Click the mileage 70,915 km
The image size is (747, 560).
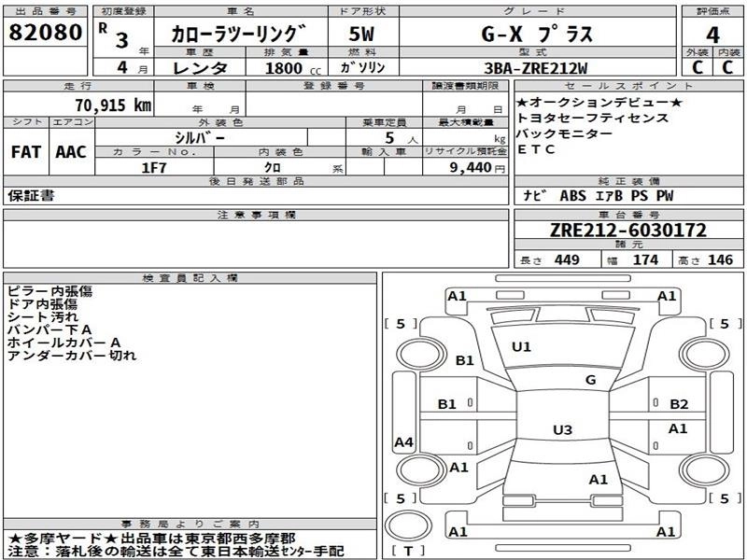[113, 105]
